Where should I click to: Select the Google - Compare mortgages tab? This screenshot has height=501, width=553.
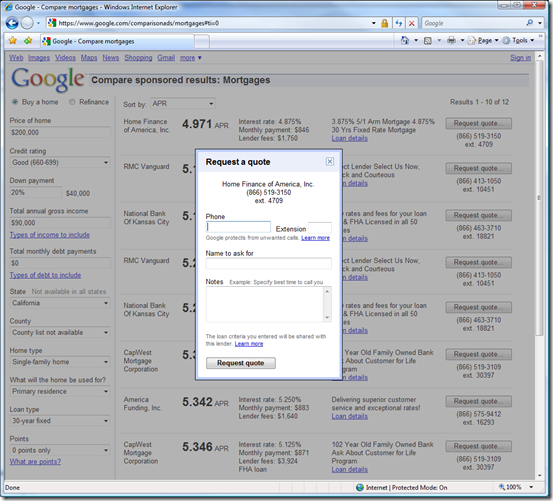click(x=117, y=41)
